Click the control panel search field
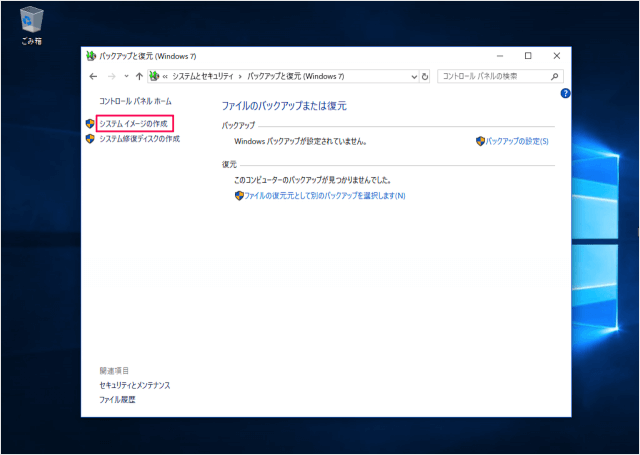 point(492,76)
